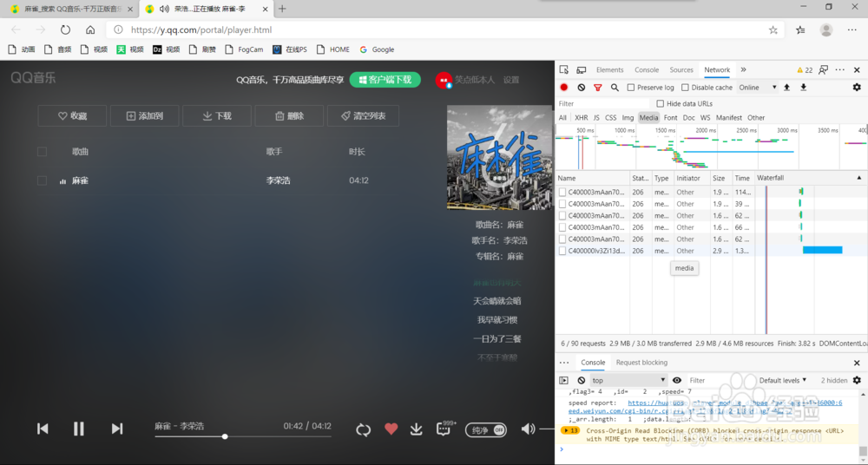Clear the network log icon
The image size is (868, 465).
click(582, 88)
